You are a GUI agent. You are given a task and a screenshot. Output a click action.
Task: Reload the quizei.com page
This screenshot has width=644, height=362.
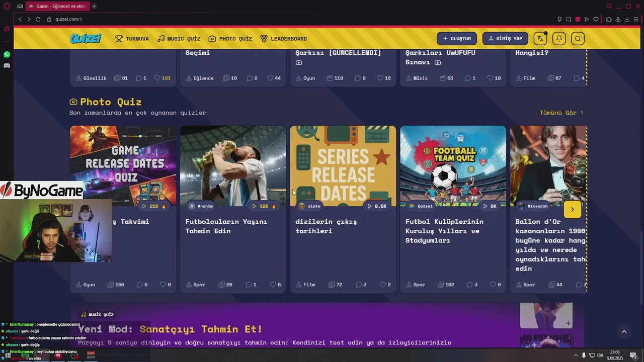(x=38, y=19)
